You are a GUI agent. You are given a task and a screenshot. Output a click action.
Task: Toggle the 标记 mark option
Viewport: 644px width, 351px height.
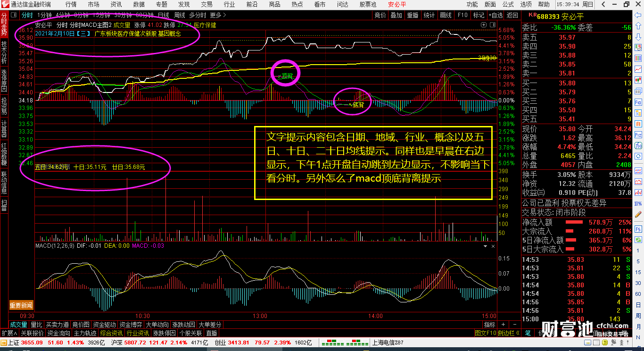click(479, 15)
